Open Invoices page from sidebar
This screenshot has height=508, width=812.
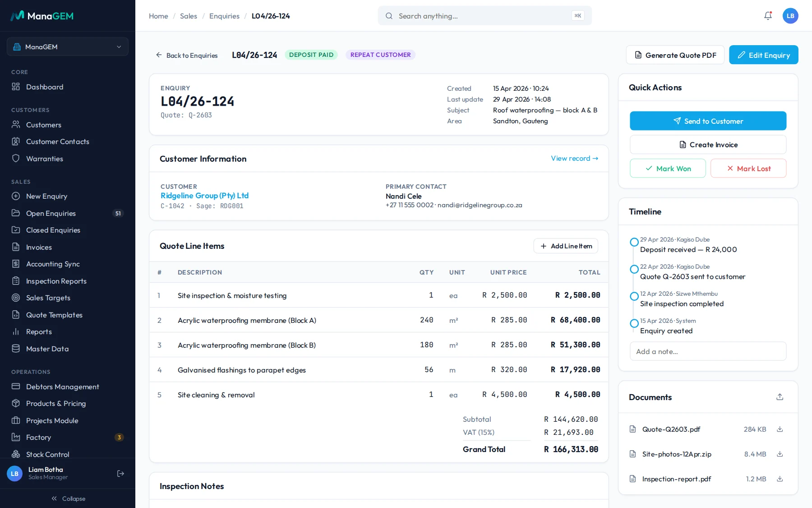click(68, 247)
